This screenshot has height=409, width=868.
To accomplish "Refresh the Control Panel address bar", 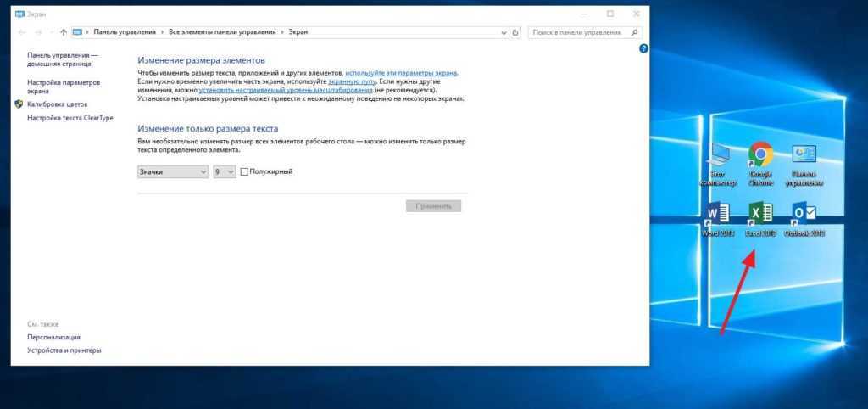I will tap(515, 32).
